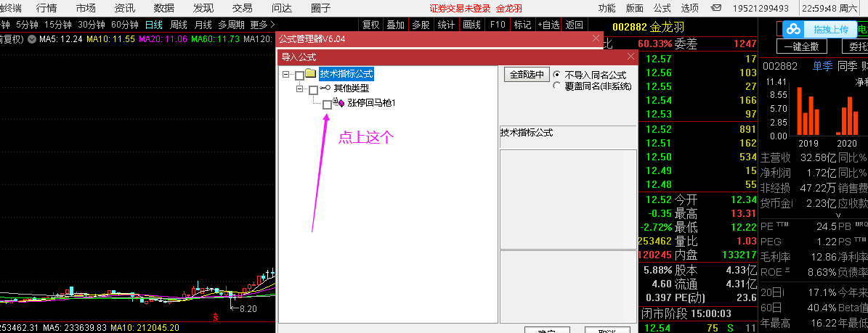This screenshot has height=333, width=868.
Task: Switch financials to 单季 tab
Action: click(823, 66)
